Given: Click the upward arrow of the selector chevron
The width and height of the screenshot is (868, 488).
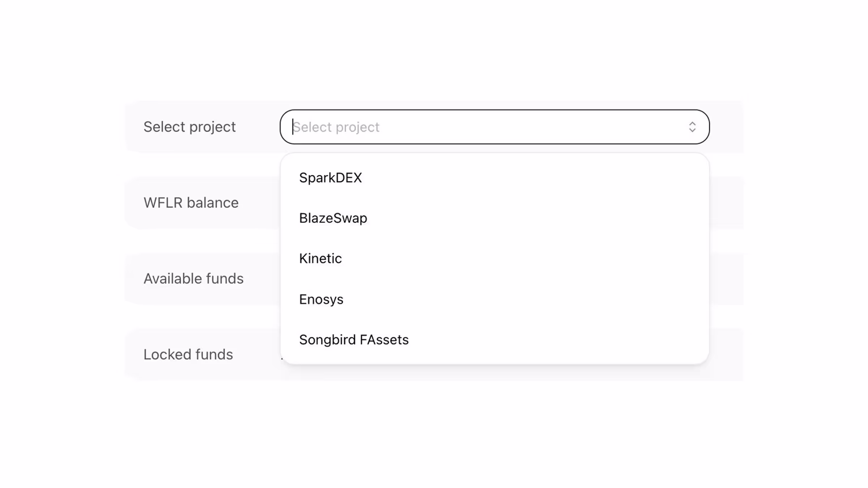Looking at the screenshot, I should (x=692, y=123).
